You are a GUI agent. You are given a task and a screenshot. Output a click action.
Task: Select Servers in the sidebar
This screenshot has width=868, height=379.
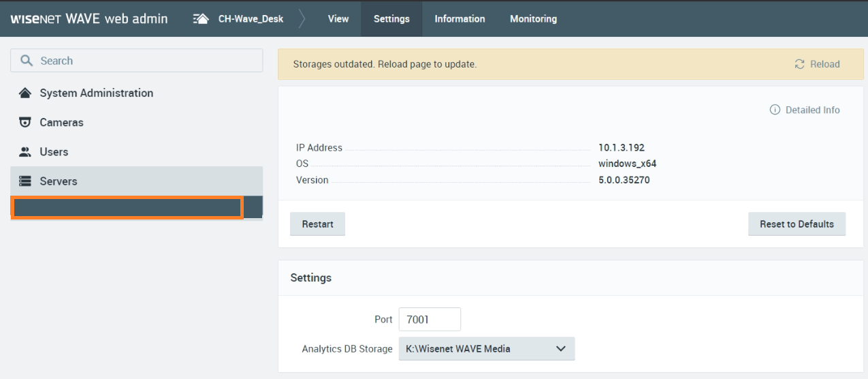tap(137, 181)
